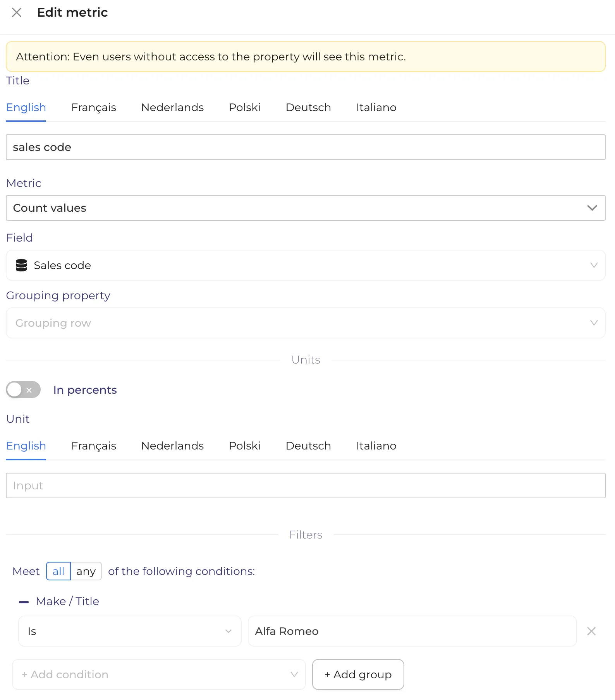This screenshot has height=700, width=615.
Task: Click the title field containing 'sales code'
Action: (x=306, y=147)
